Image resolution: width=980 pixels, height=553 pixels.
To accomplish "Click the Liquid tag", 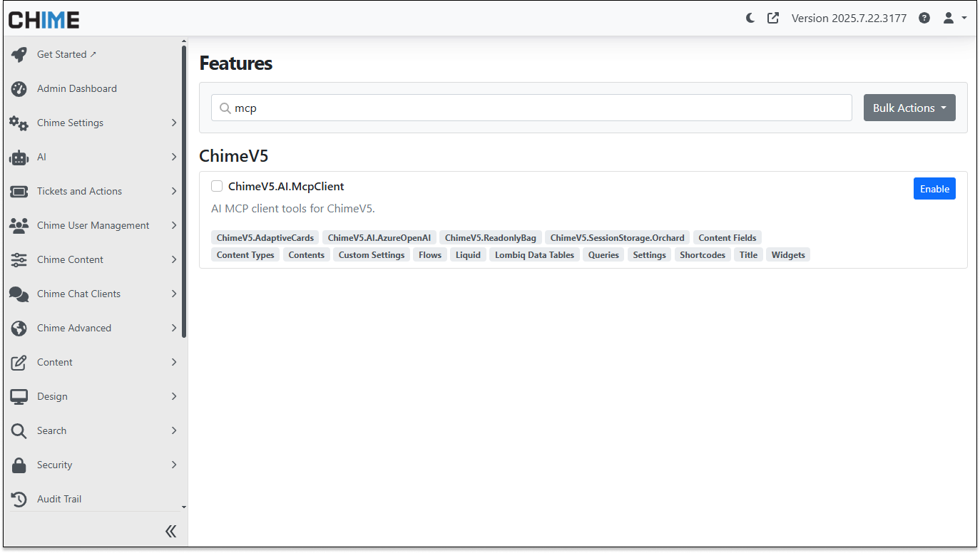I will [468, 255].
